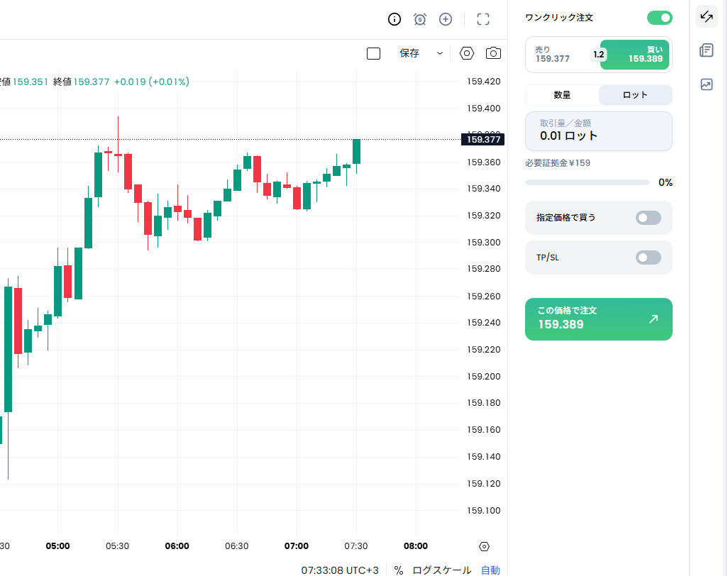Click the 取引量 0.01 ロット input field
The image size is (728, 576).
[598, 131]
